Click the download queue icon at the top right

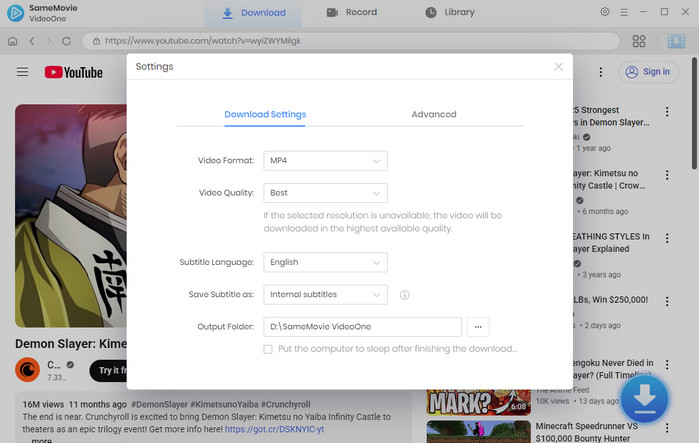point(676,41)
